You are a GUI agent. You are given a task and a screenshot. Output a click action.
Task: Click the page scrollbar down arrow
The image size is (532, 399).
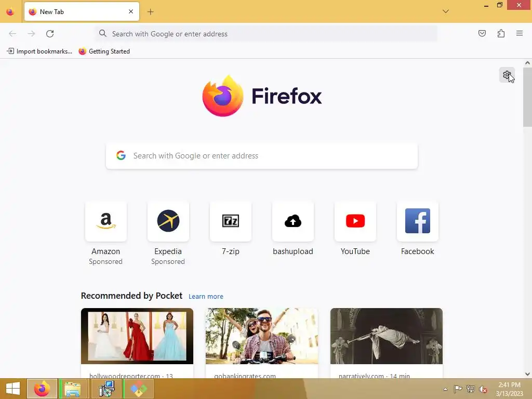click(x=527, y=374)
